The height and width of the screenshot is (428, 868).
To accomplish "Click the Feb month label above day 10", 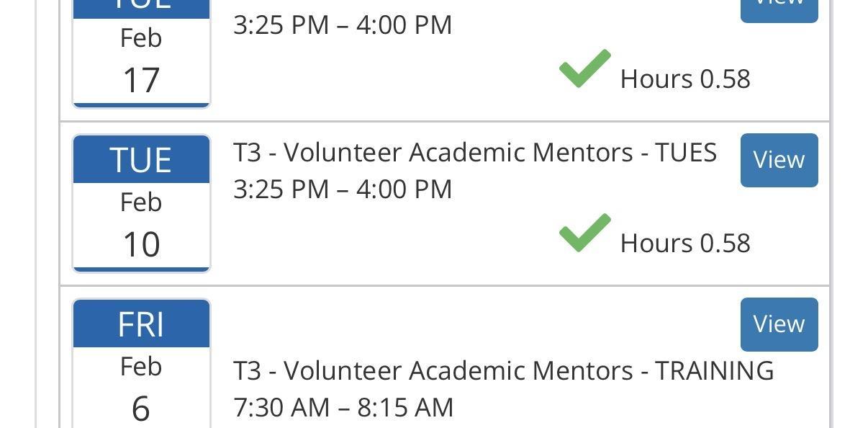I will 141,202.
